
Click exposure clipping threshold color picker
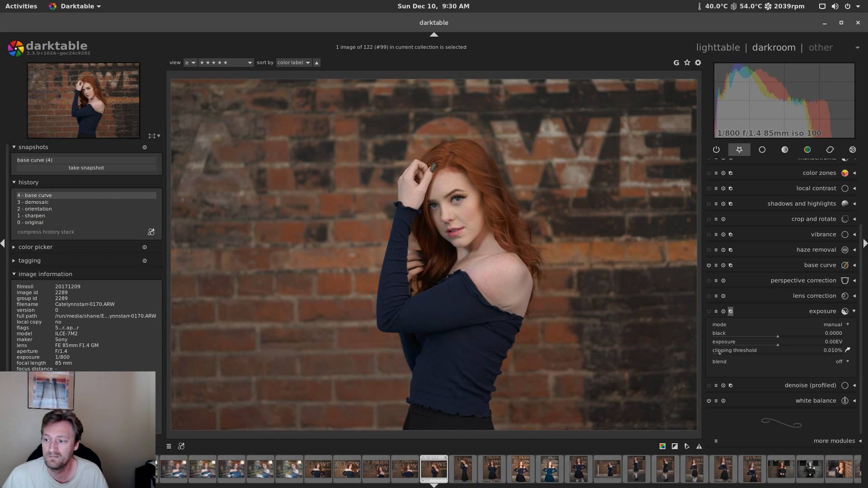coord(848,350)
